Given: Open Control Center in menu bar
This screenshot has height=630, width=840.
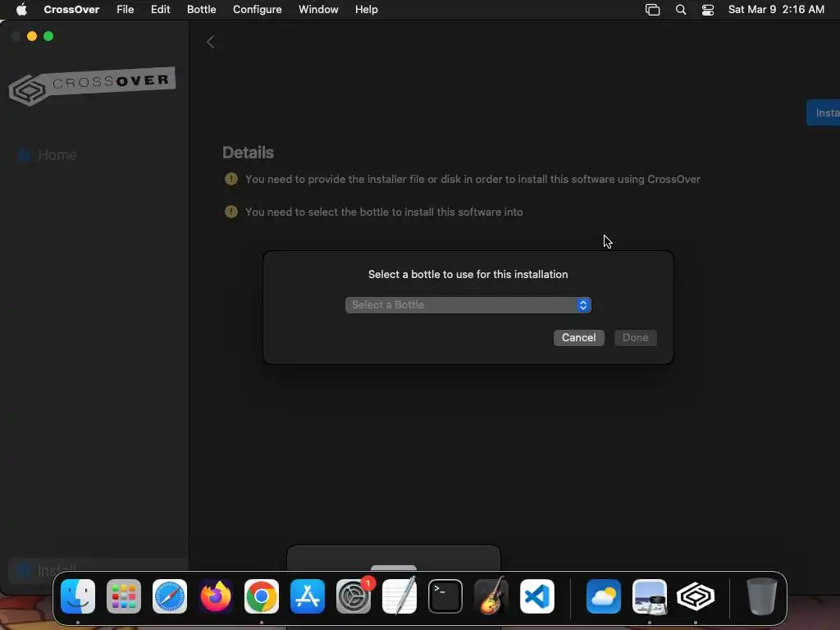Looking at the screenshot, I should pos(708,10).
